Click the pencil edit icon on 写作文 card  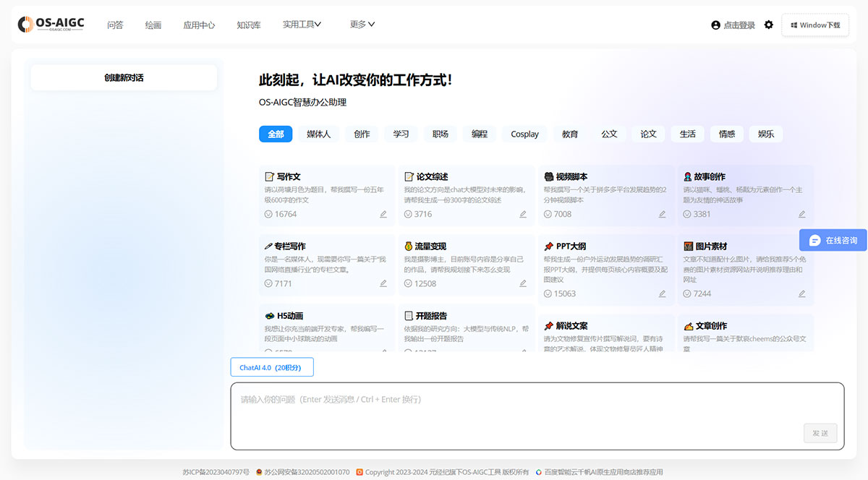[383, 214]
